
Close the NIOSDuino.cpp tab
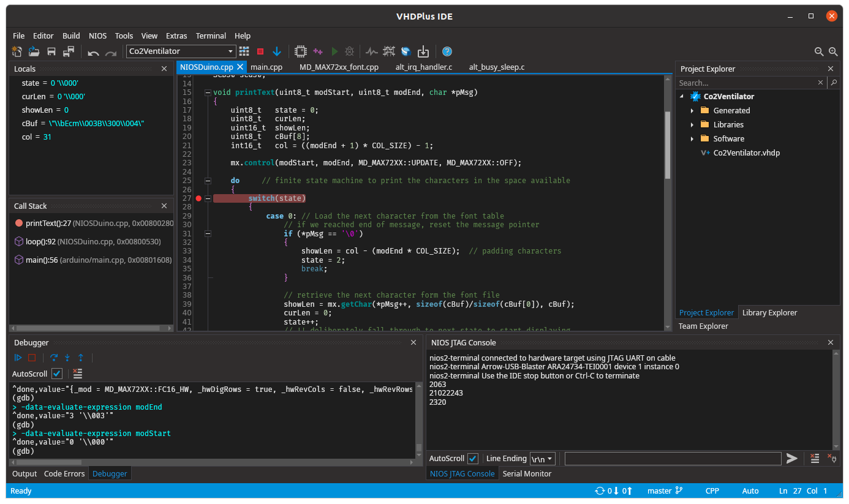pos(240,67)
